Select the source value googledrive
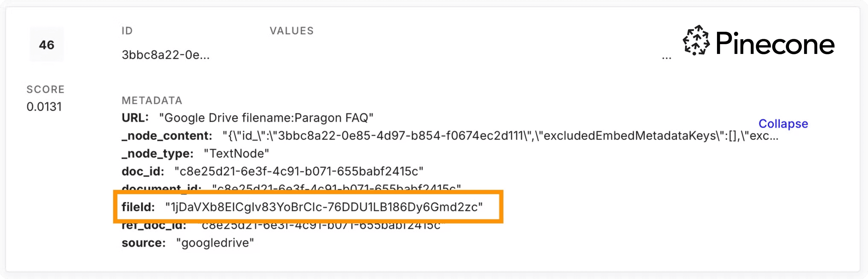868x279 pixels. coord(215,243)
